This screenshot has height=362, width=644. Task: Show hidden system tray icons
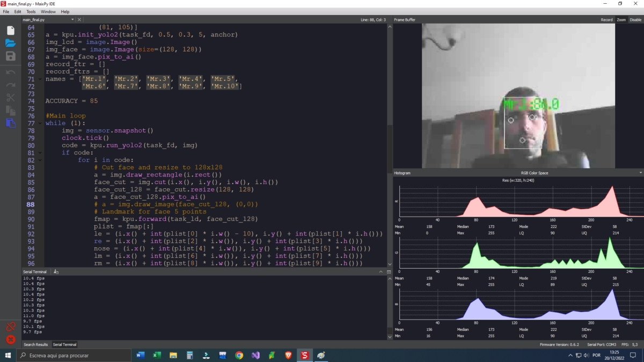(570, 355)
